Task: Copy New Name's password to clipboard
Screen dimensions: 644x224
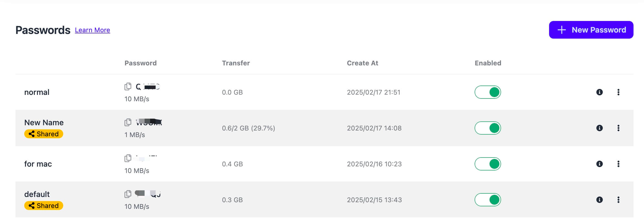Action: 127,122
